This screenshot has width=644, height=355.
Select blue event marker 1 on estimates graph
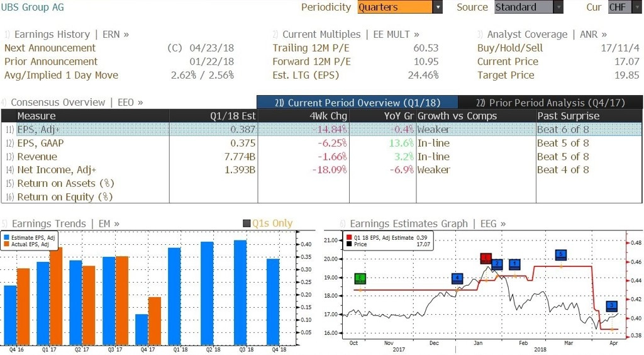point(514,264)
